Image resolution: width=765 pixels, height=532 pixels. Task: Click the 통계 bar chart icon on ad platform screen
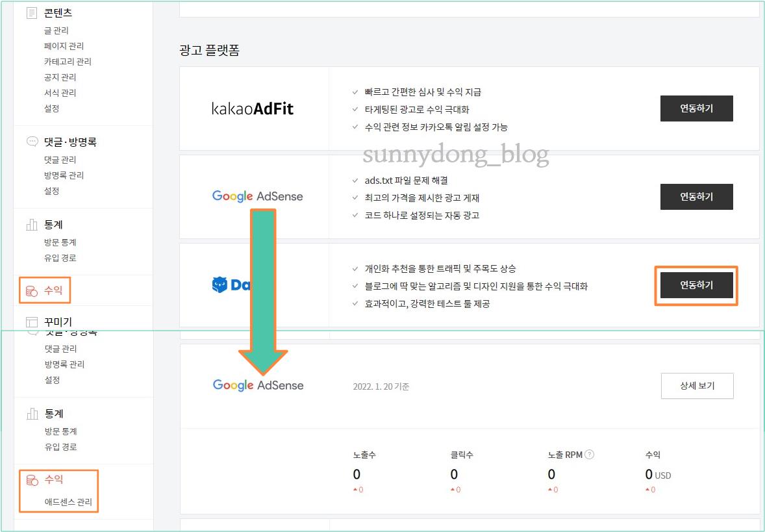pyautogui.click(x=32, y=225)
